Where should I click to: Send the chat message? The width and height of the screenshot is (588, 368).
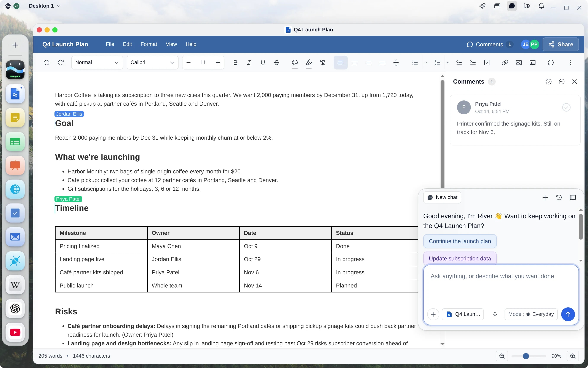pos(568,314)
